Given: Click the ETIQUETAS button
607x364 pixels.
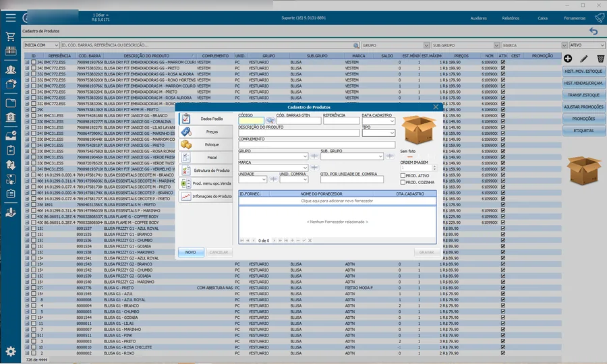Looking at the screenshot, I should (x=584, y=131).
